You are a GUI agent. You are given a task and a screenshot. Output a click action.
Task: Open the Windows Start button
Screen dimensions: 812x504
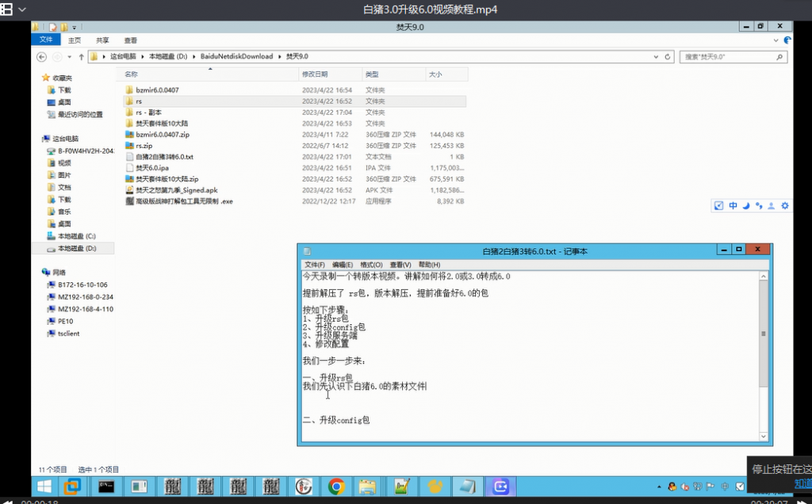point(44,487)
